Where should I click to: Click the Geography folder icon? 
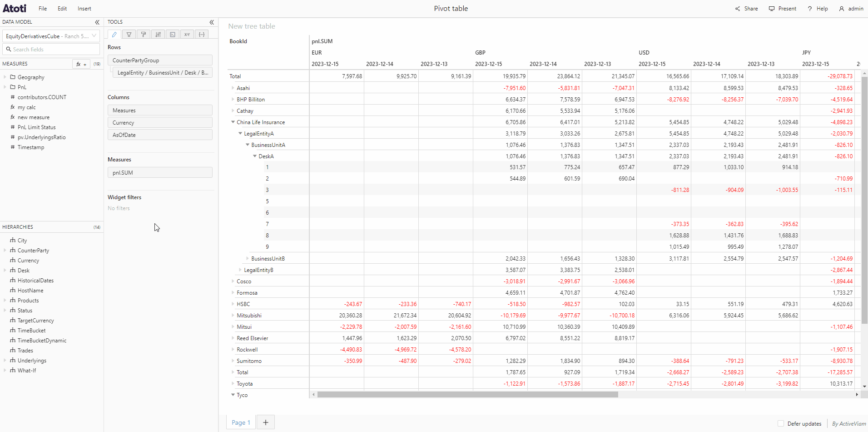tap(13, 77)
